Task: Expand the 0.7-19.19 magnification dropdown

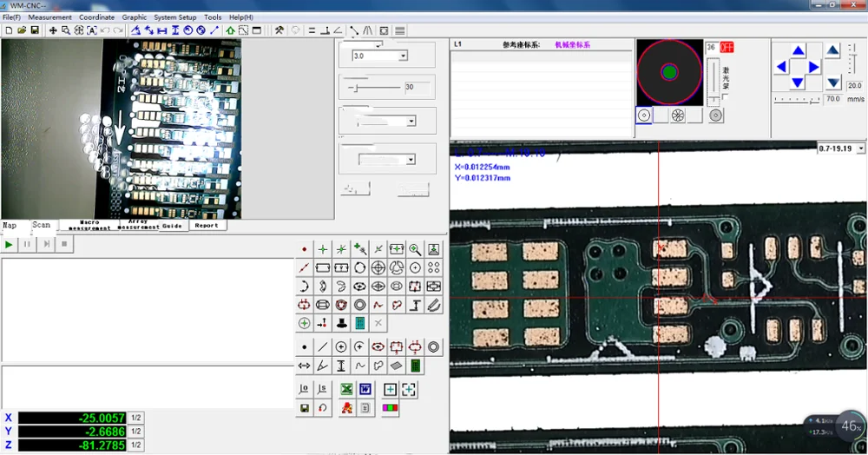Action: [860, 149]
